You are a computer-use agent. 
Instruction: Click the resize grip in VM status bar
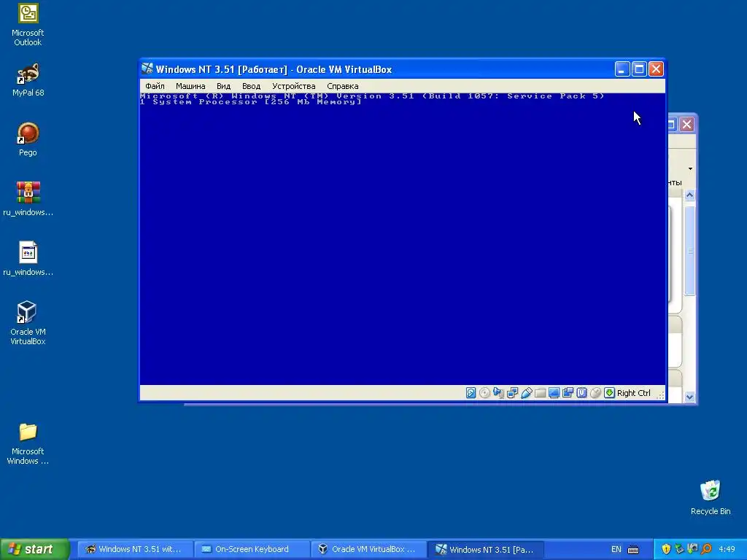pyautogui.click(x=660, y=394)
